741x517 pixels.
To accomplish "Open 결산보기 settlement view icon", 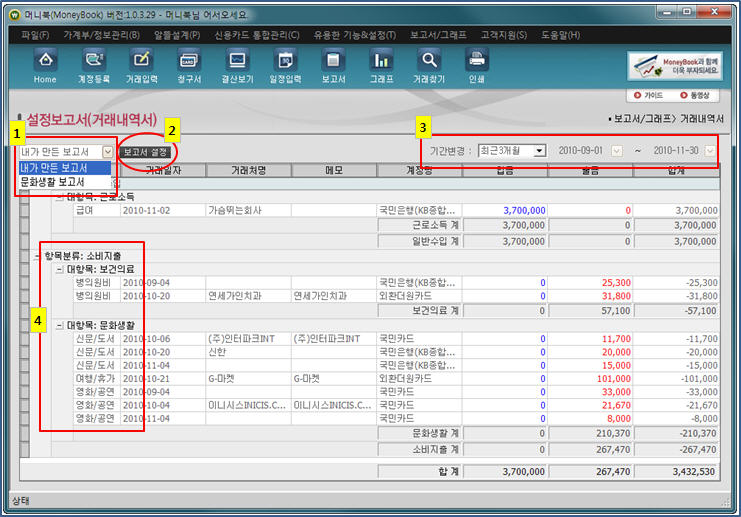I will pyautogui.click(x=237, y=66).
